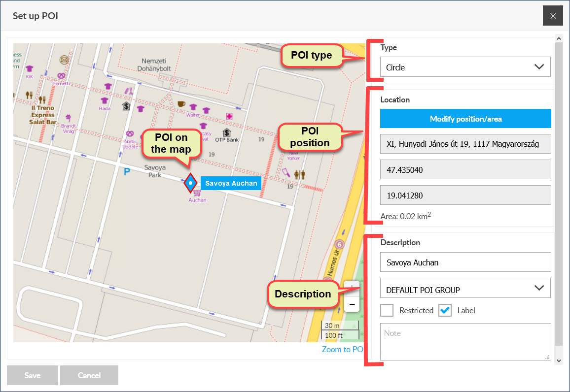This screenshot has height=392, width=570.
Task: Click the Savoya Auchan name input field
Action: pyautogui.click(x=465, y=262)
